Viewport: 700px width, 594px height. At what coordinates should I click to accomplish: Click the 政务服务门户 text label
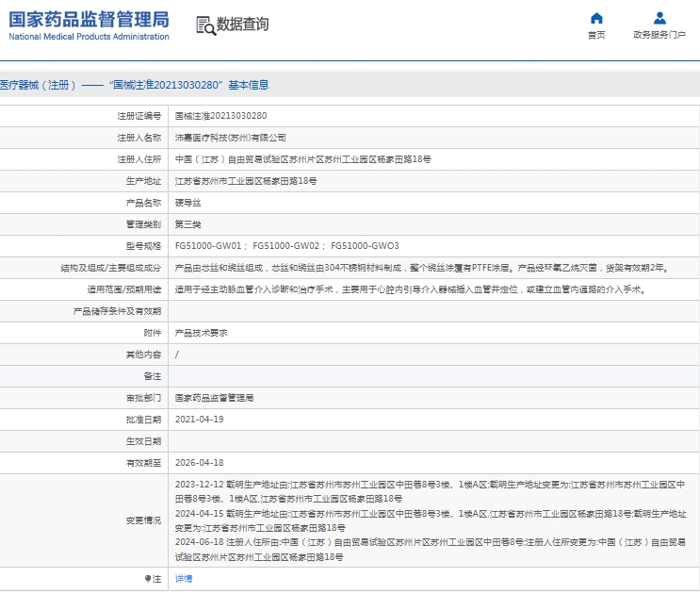(659, 35)
